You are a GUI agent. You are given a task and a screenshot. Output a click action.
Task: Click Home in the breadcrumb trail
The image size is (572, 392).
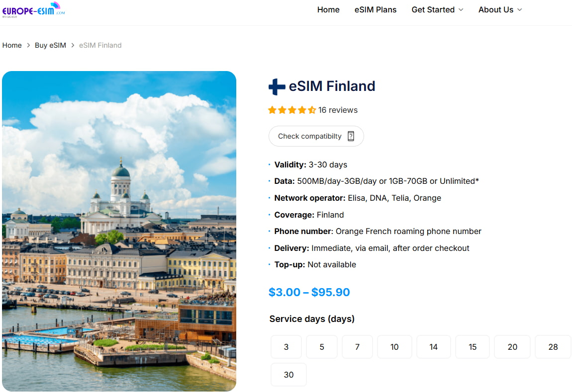[12, 45]
